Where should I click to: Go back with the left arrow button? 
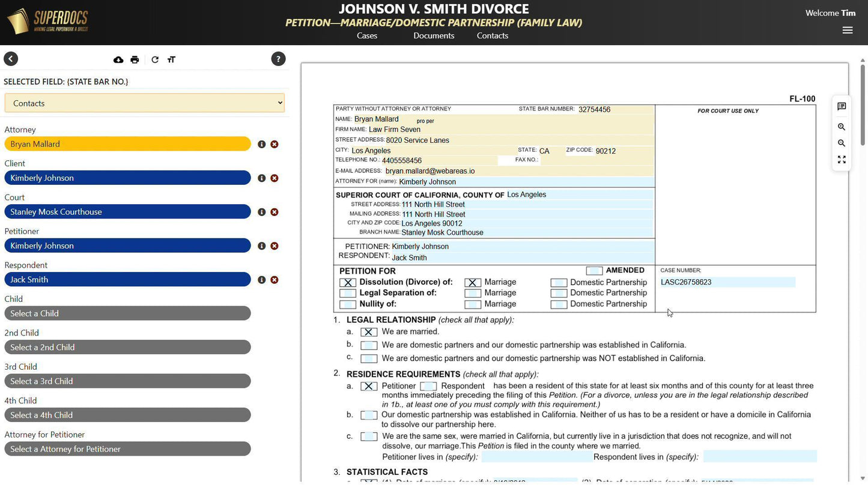[x=11, y=59]
